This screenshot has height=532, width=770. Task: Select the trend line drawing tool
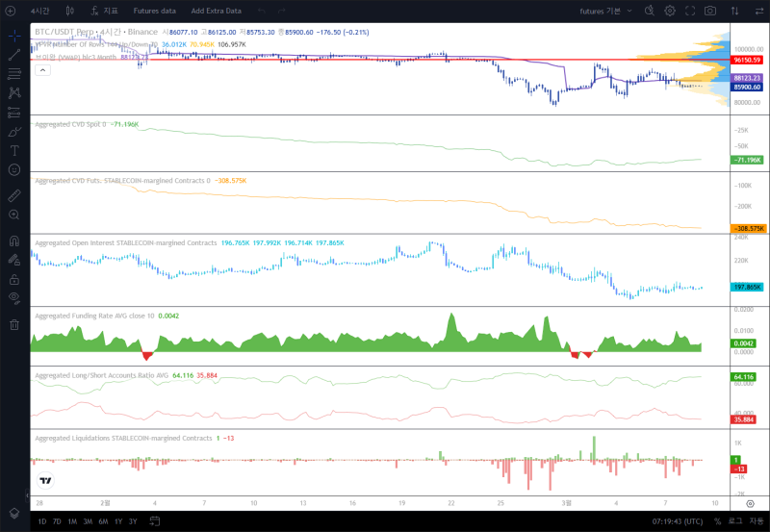pyautogui.click(x=14, y=55)
